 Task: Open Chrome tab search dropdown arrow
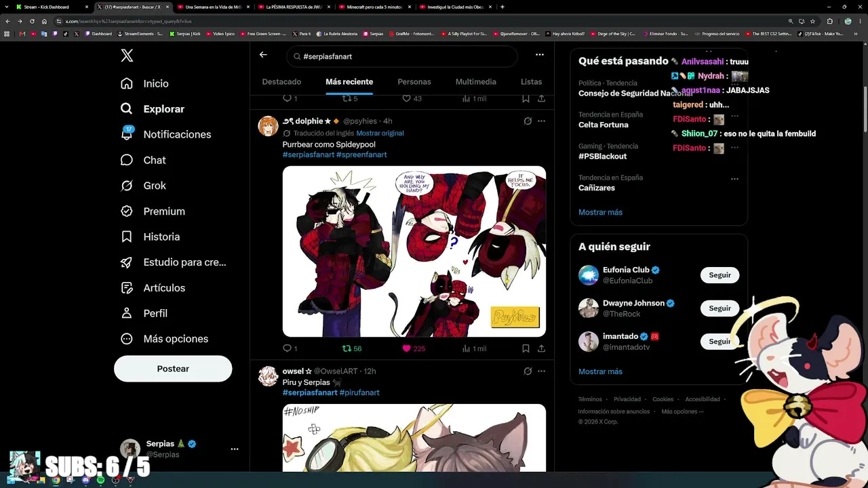[x=7, y=7]
